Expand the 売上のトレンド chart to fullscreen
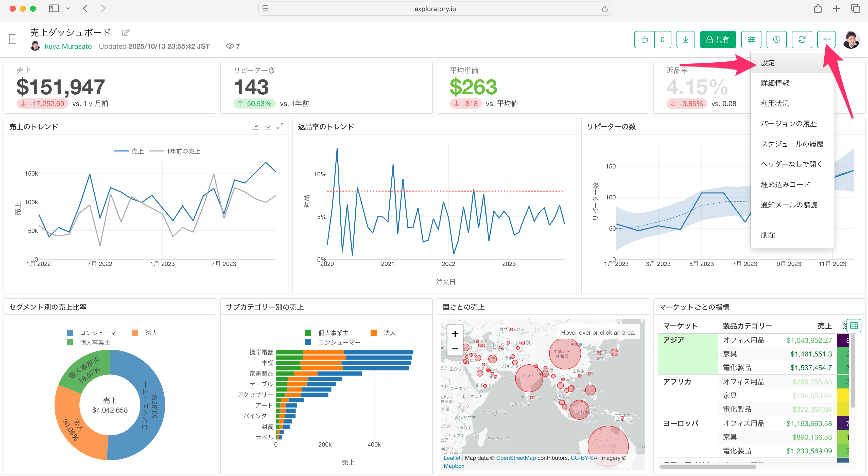 (280, 126)
